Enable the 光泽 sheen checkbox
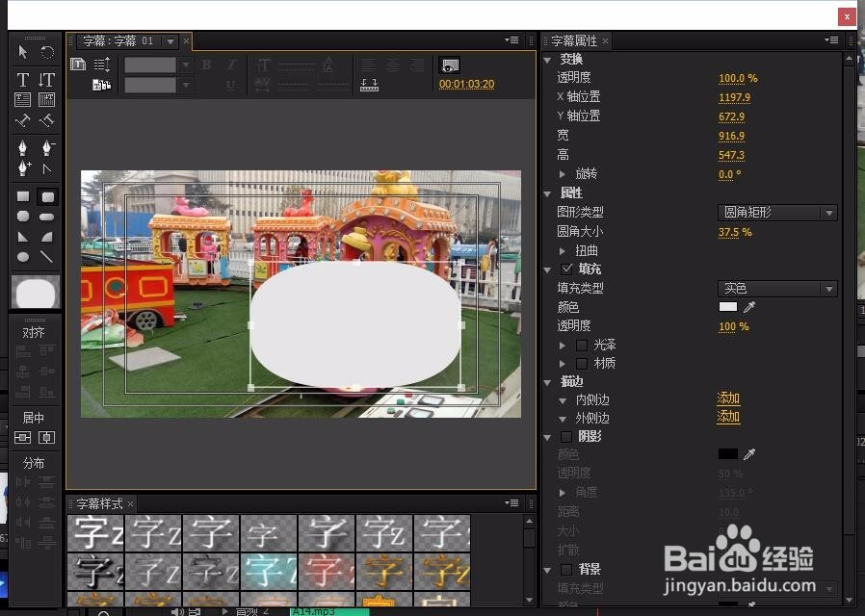This screenshot has width=865, height=616. click(x=582, y=346)
